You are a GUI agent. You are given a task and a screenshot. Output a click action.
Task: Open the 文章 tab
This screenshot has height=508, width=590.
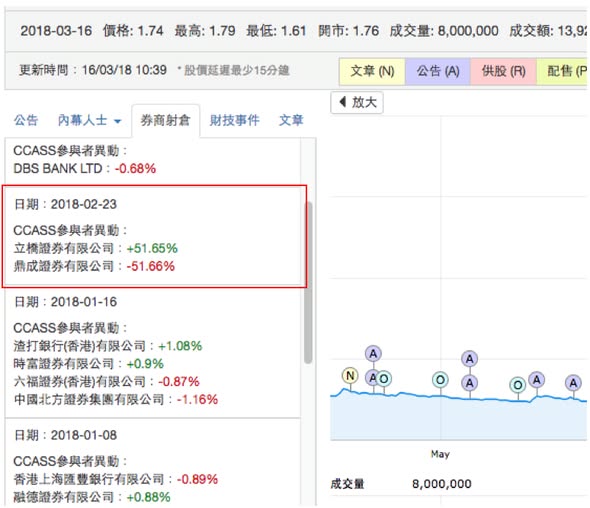[291, 120]
